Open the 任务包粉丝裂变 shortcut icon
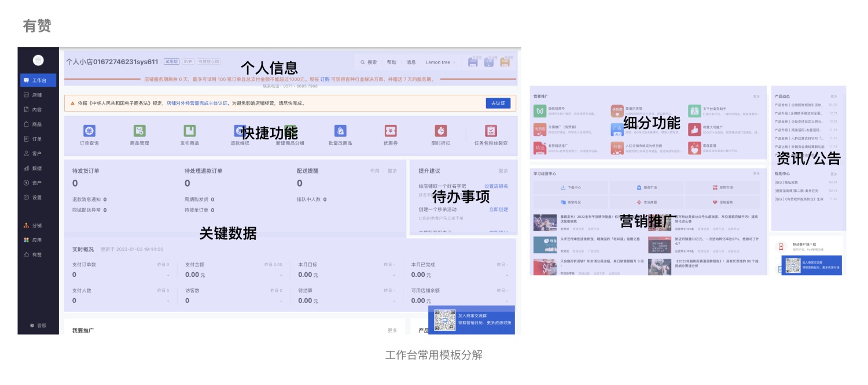 tap(491, 131)
